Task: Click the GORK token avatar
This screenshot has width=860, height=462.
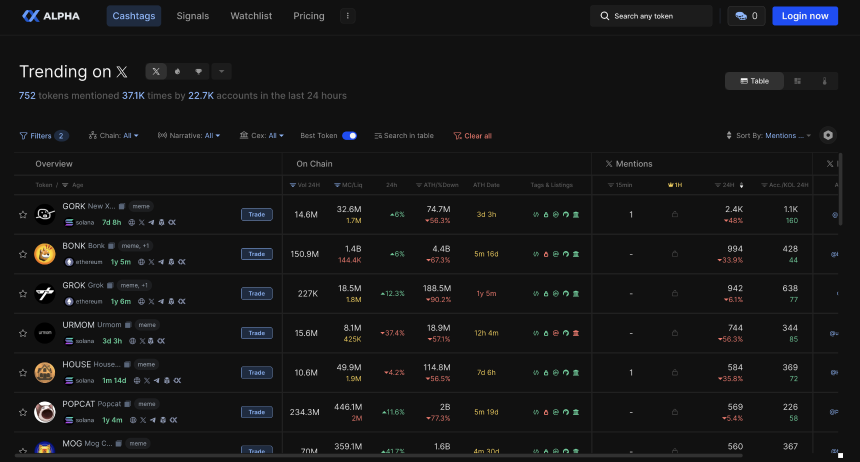Action: (x=45, y=215)
